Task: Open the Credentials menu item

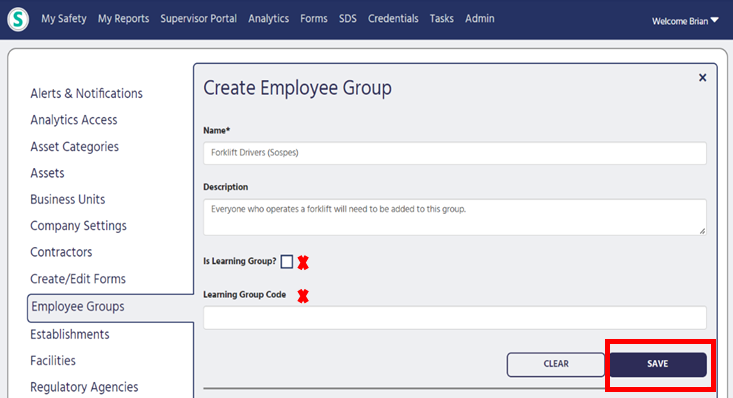Action: point(393,19)
